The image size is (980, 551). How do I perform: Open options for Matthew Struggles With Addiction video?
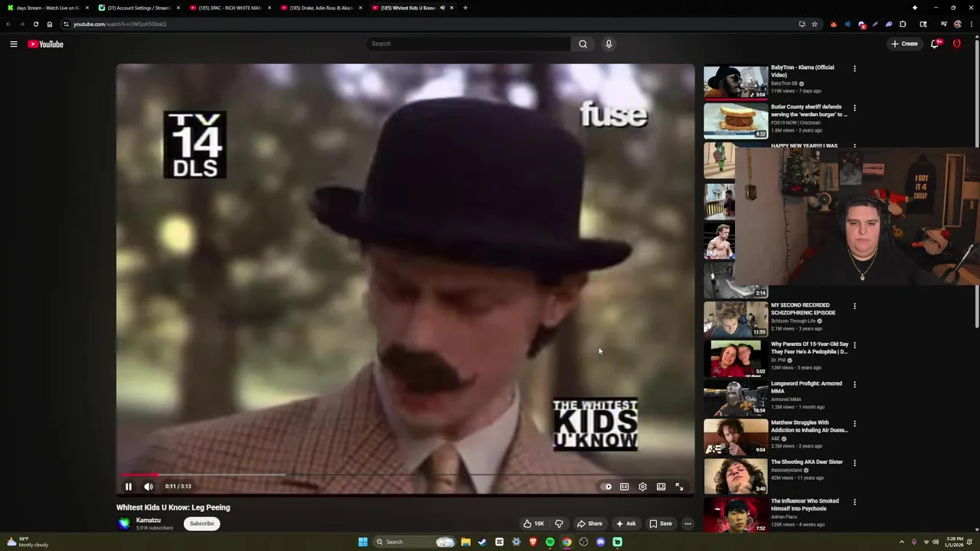click(x=854, y=423)
